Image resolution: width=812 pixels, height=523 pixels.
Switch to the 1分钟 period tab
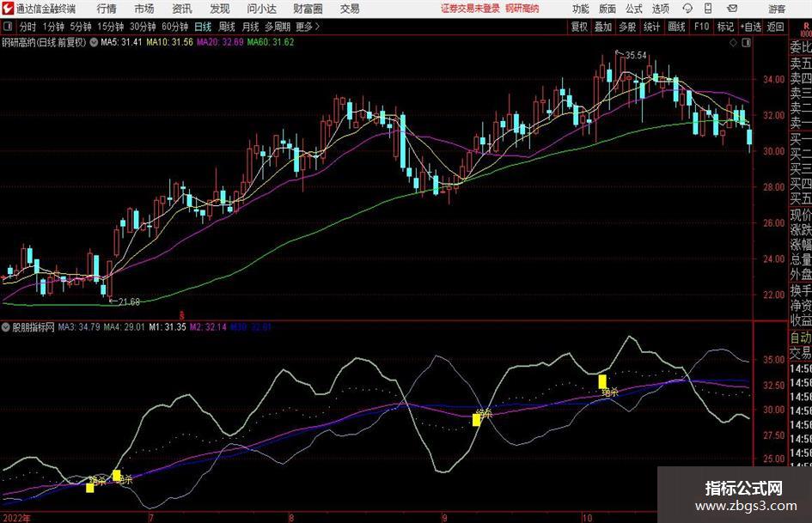point(53,27)
